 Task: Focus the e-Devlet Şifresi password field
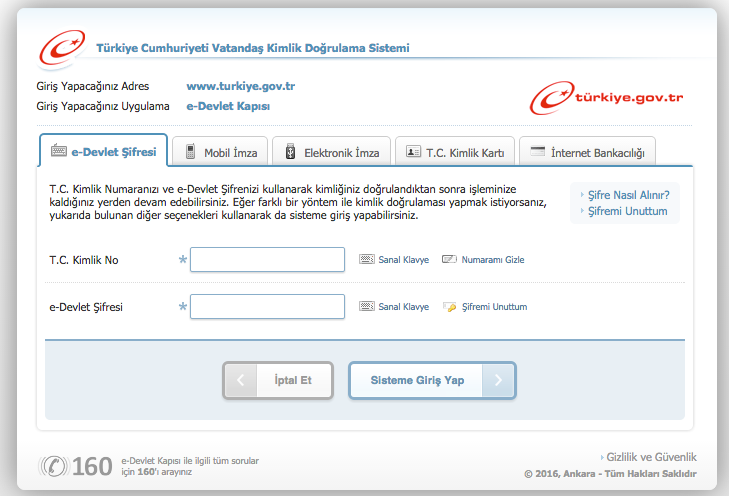(x=267, y=307)
